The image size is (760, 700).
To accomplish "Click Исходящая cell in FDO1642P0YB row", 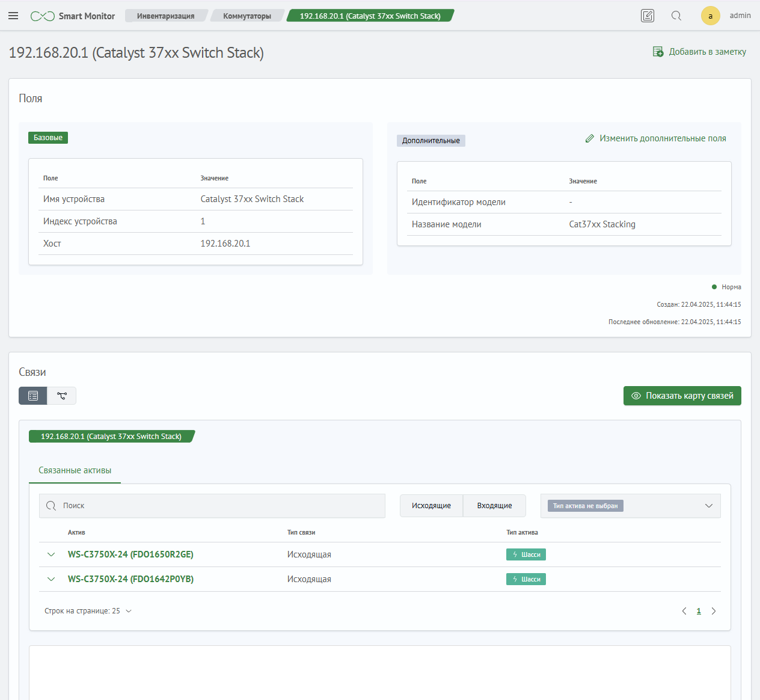I will click(309, 579).
